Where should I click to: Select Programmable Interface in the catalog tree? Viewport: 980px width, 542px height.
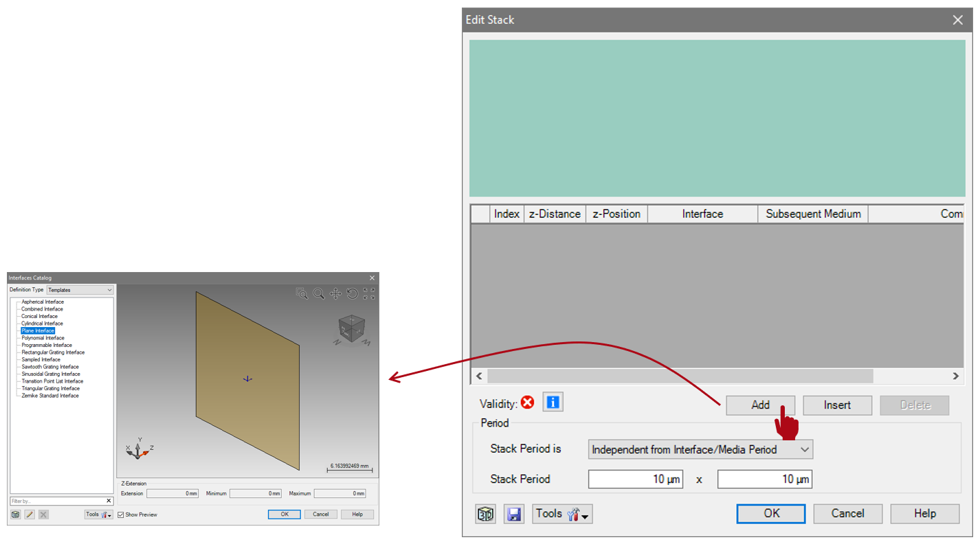[x=47, y=345]
